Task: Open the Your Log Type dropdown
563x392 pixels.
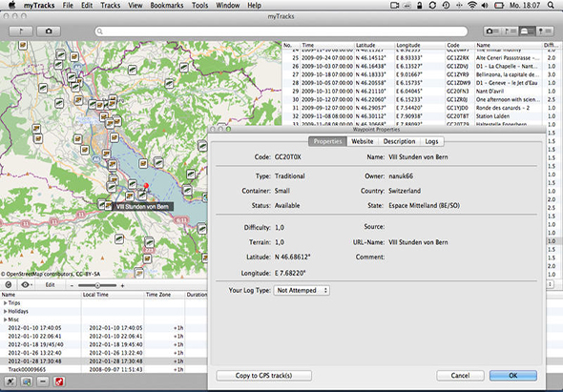Action: click(302, 290)
